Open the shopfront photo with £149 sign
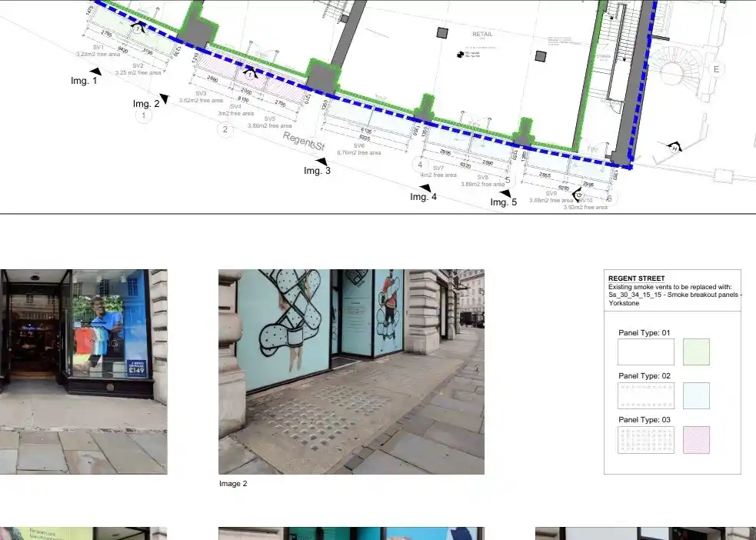The height and width of the screenshot is (540, 756). click(83, 372)
